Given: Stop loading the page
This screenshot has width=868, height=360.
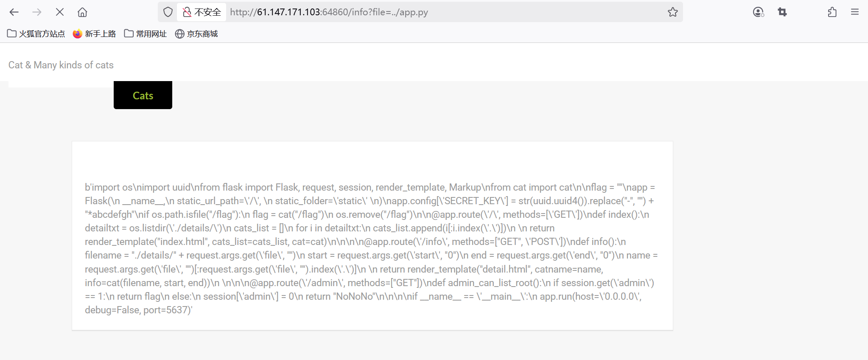Looking at the screenshot, I should point(60,12).
